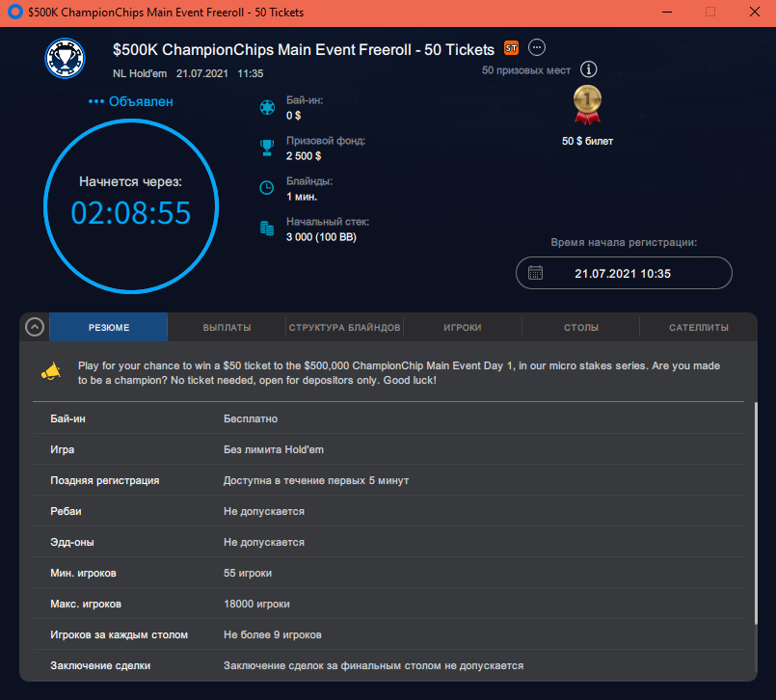Select the Резюме tab
776x700 pixels.
108,327
